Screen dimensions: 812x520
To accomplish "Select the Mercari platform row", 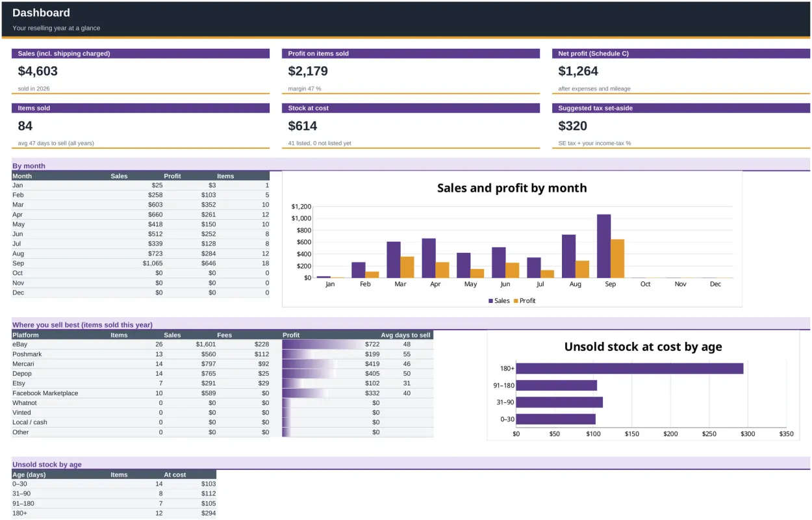I will click(x=222, y=364).
